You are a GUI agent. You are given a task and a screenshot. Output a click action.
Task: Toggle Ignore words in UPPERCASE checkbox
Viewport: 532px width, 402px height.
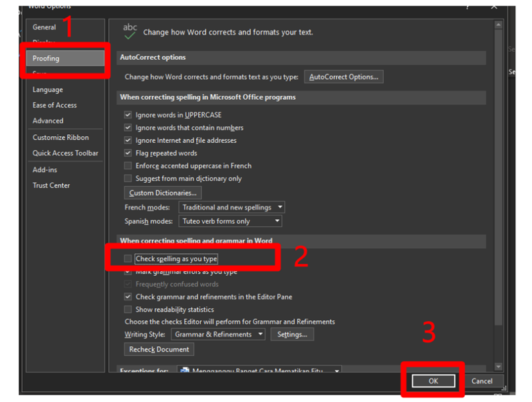[128, 115]
